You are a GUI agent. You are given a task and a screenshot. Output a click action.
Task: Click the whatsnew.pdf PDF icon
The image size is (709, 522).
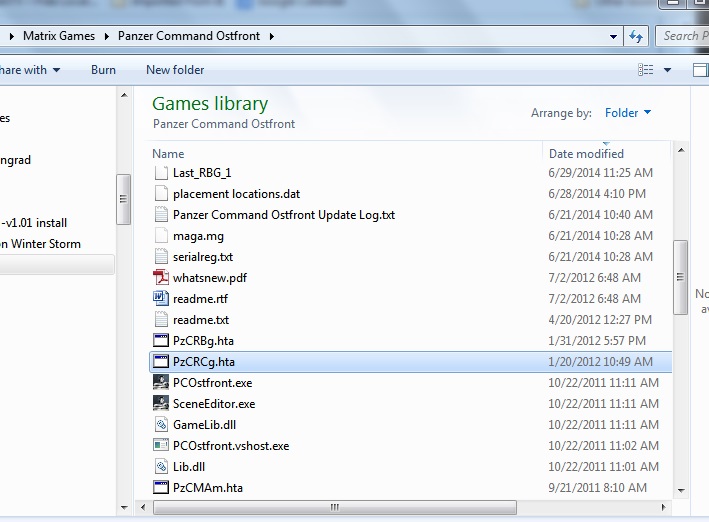(x=161, y=277)
